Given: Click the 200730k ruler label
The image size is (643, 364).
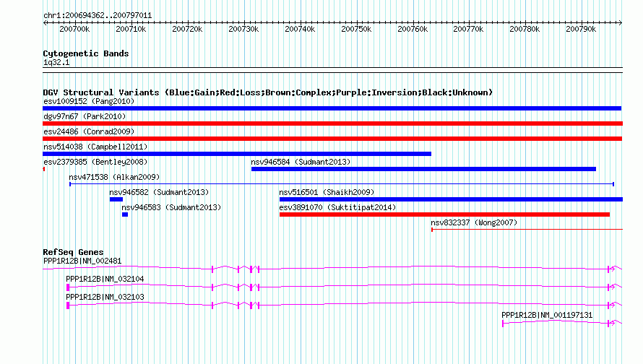Looking at the screenshot, I should [243, 29].
